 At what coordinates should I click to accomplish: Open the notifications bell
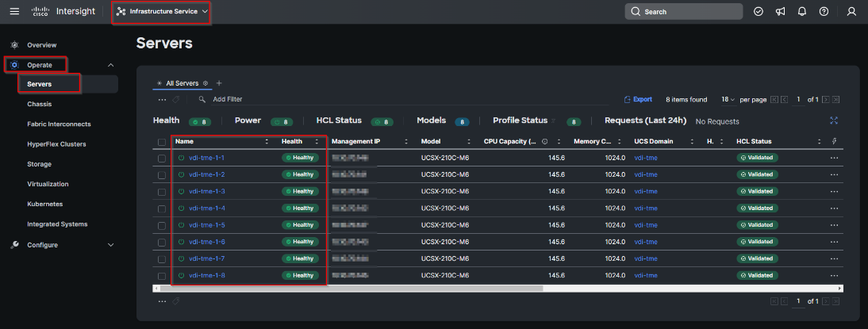[802, 12]
